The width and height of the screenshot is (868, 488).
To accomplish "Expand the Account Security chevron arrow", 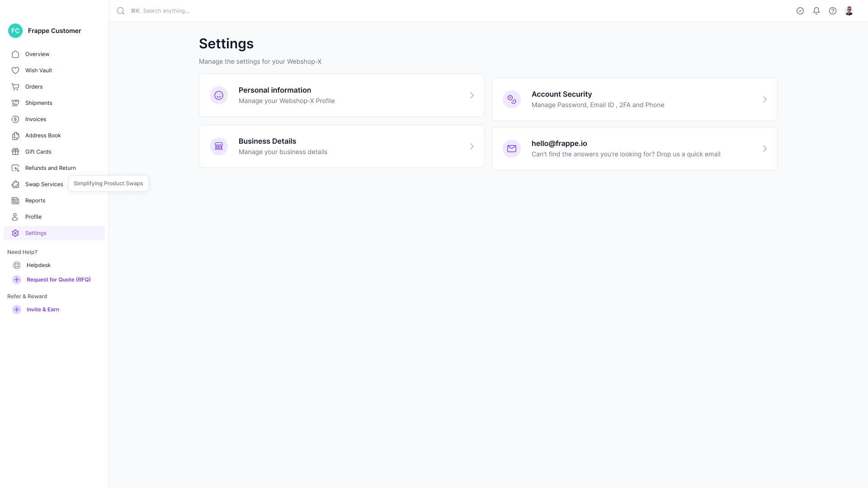I will 764,99.
